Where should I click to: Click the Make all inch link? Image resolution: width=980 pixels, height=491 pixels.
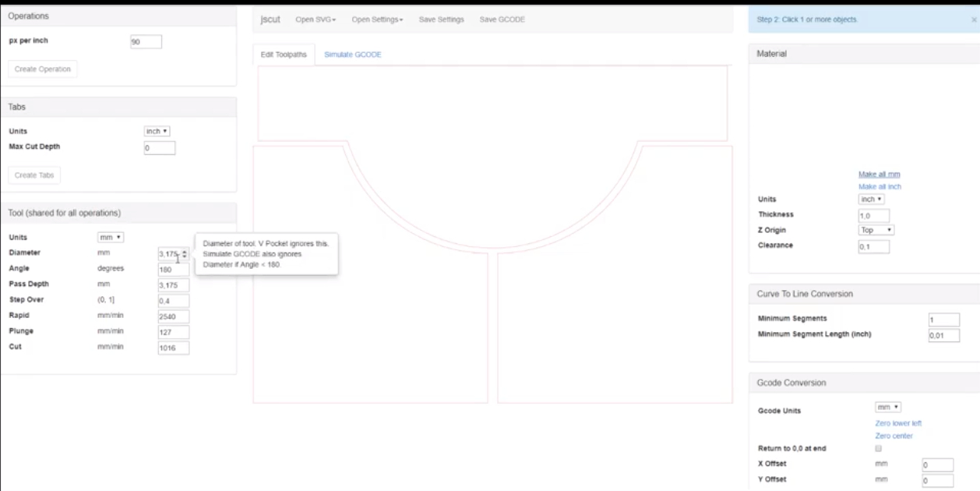click(880, 187)
